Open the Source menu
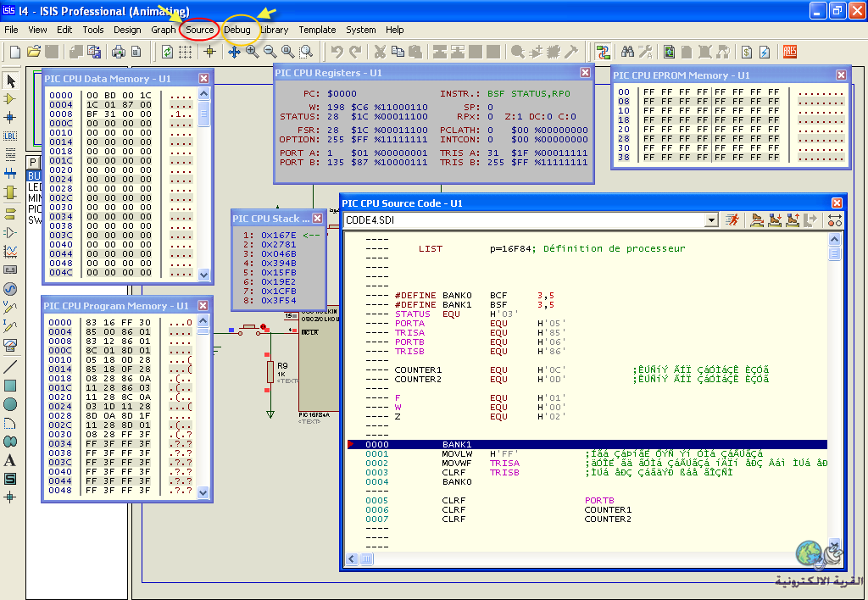 [x=200, y=30]
